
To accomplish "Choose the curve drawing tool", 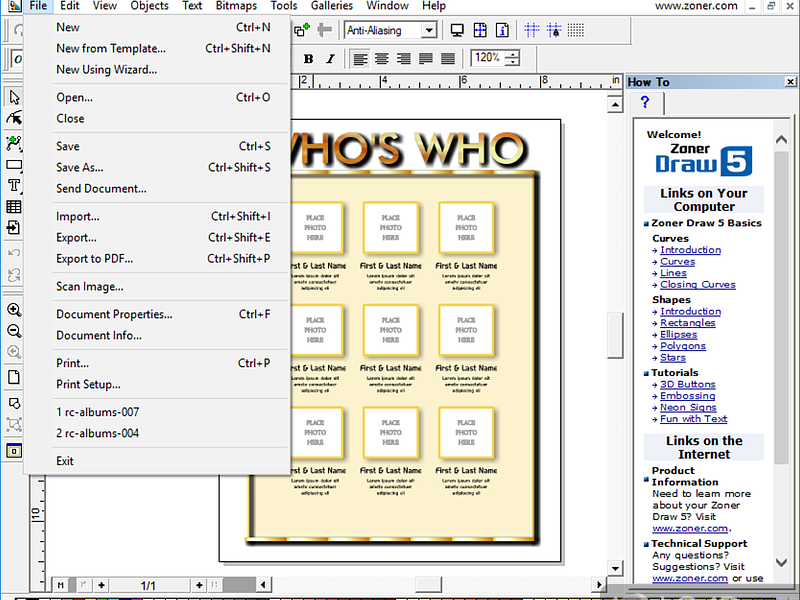I will click(x=14, y=143).
